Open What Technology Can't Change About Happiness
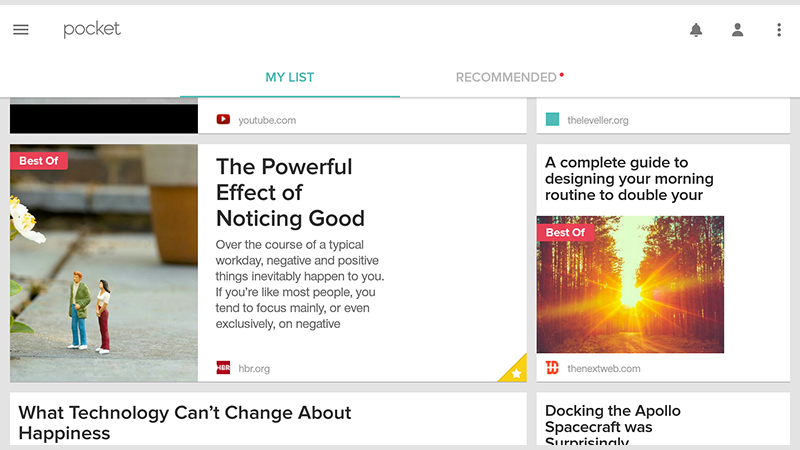The height and width of the screenshot is (450, 800). [x=185, y=422]
